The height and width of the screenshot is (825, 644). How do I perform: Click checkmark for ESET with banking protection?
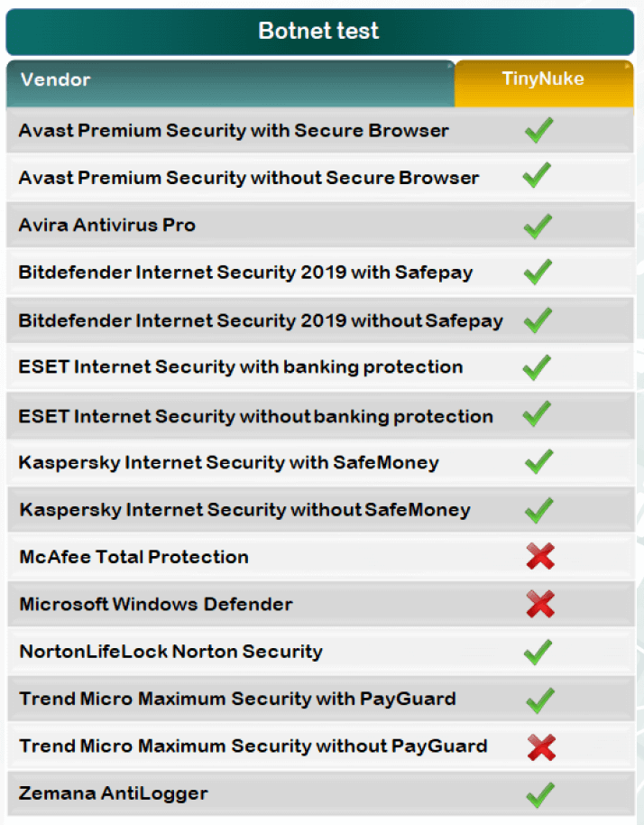(x=538, y=367)
